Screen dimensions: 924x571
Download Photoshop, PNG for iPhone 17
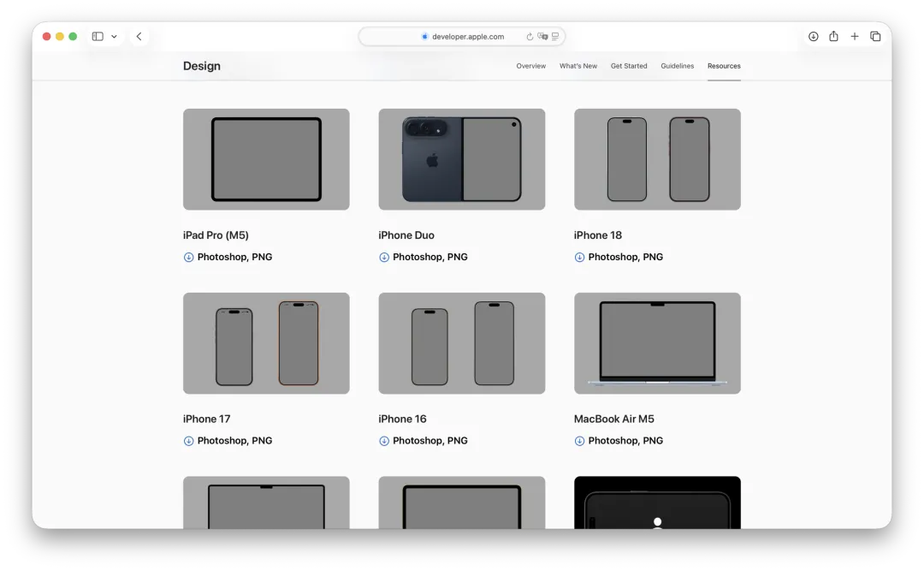234,441
